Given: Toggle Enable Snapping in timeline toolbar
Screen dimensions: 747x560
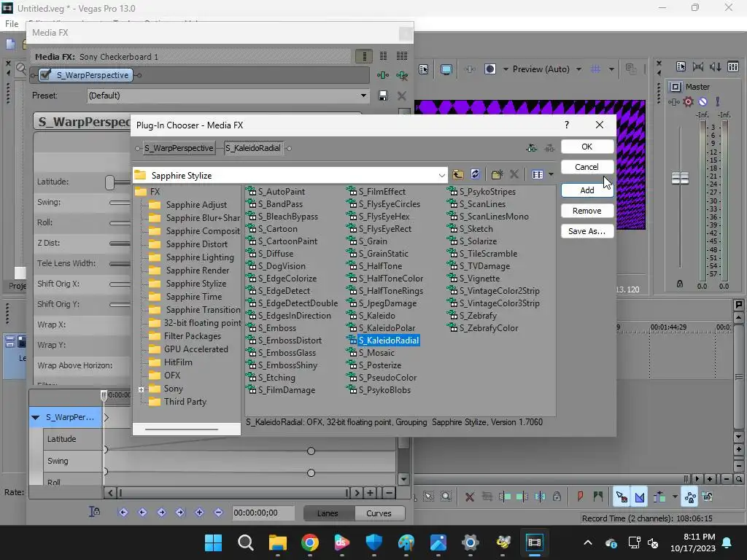Looking at the screenshot, I should 622,497.
